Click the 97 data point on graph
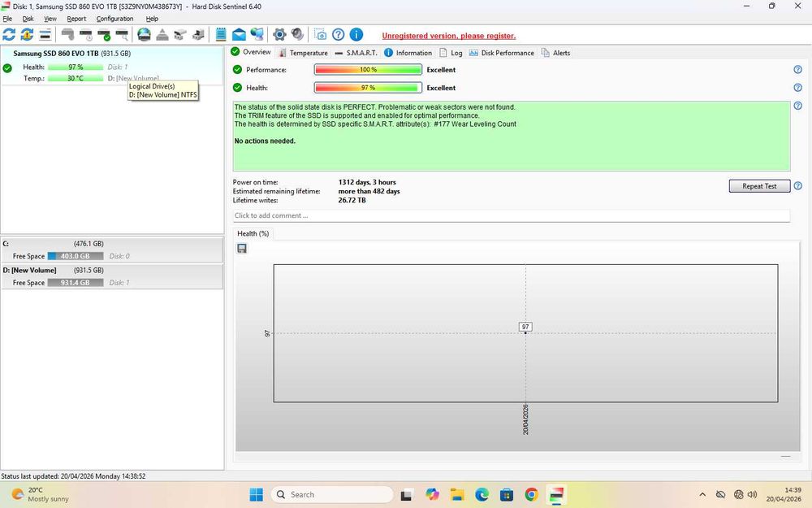The height and width of the screenshot is (508, 812). [525, 332]
